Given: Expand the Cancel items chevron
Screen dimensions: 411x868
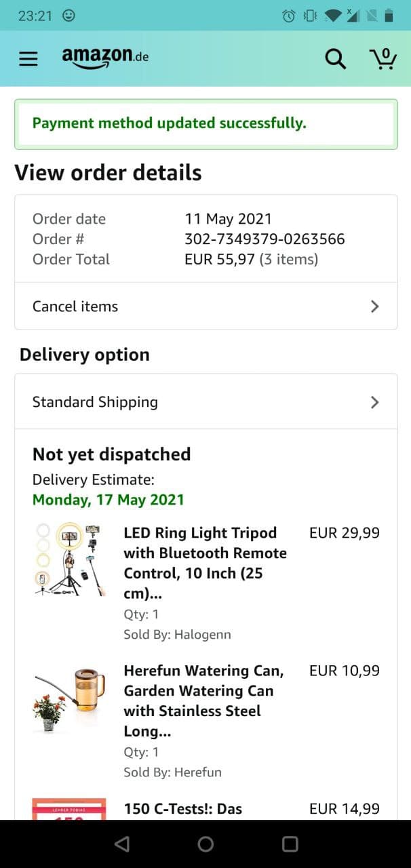Looking at the screenshot, I should click(x=374, y=307).
